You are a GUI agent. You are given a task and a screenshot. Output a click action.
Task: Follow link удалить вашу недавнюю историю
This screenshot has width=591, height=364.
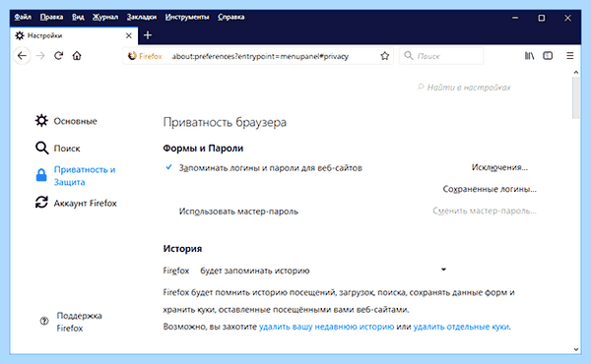tap(326, 327)
